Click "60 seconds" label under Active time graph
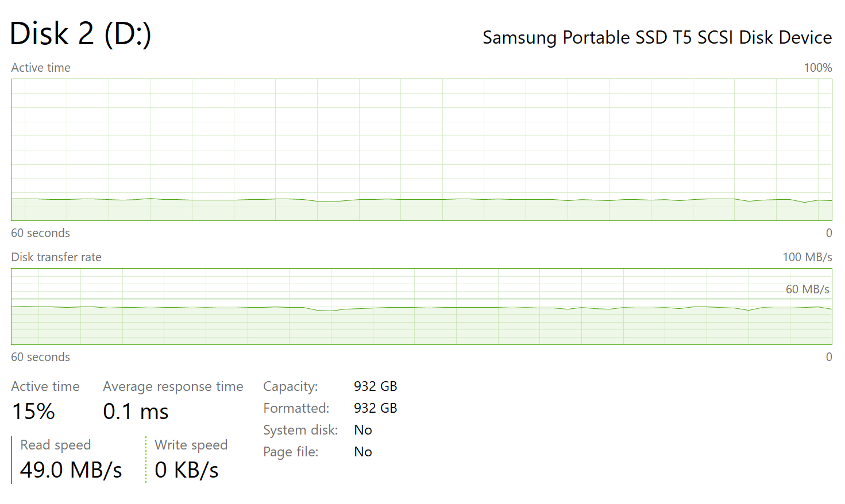 40,233
